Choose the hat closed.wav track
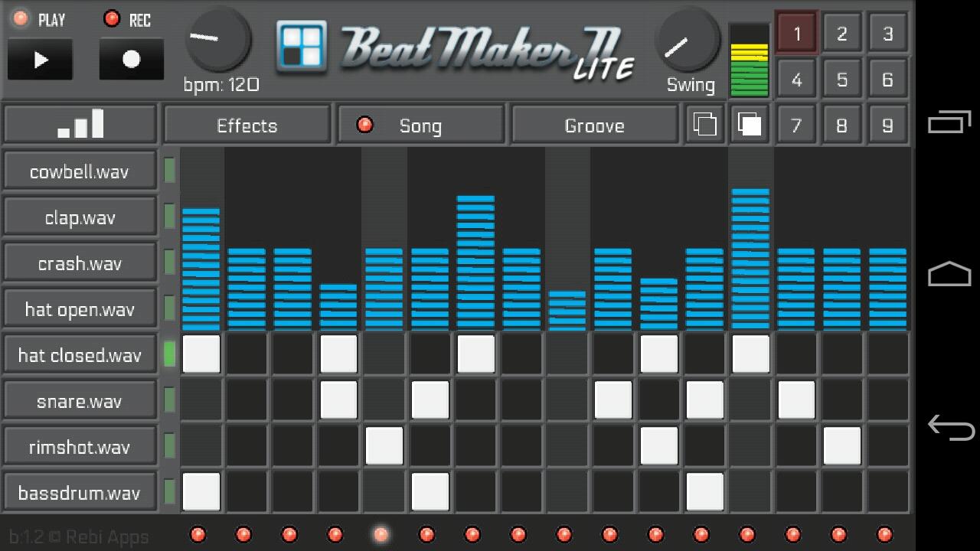This screenshot has height=551, width=980. (x=80, y=354)
